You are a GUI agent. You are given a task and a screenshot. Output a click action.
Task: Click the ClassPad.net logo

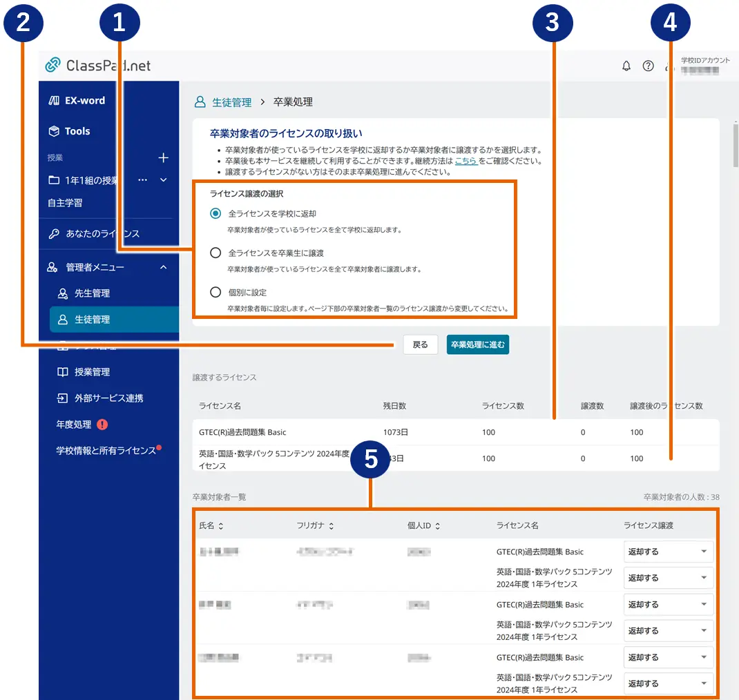pyautogui.click(x=98, y=66)
